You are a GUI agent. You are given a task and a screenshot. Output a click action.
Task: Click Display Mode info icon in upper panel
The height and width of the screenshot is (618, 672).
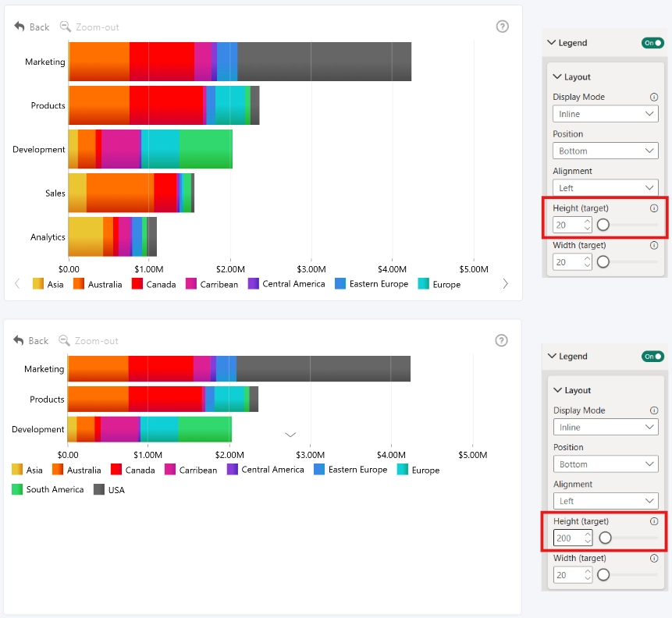pos(654,97)
